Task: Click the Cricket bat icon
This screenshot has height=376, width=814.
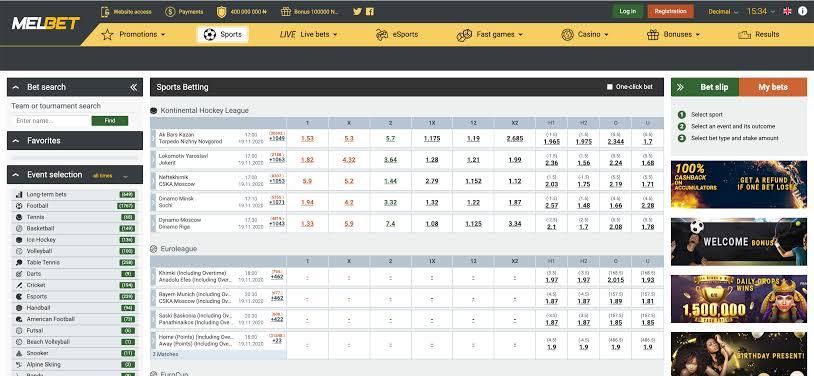Action: (x=19, y=285)
